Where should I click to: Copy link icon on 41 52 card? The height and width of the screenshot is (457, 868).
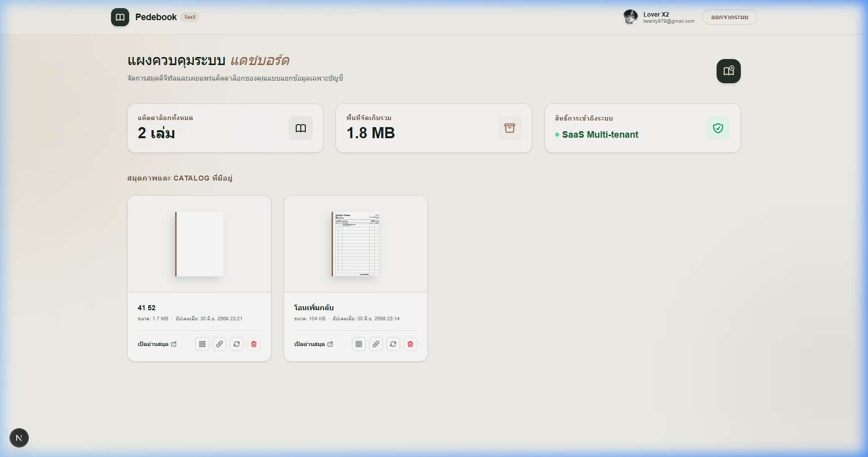coord(220,344)
